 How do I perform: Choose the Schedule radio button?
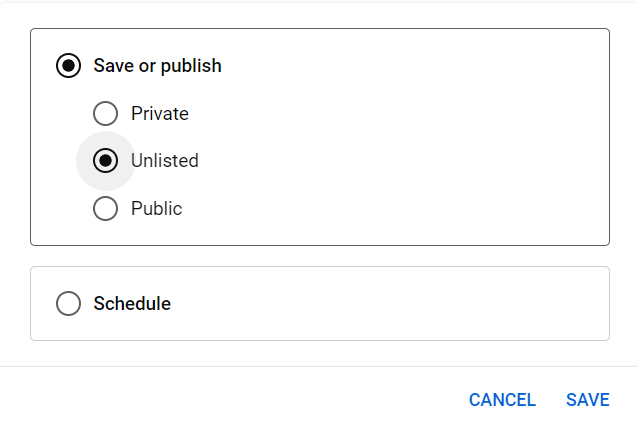68,303
